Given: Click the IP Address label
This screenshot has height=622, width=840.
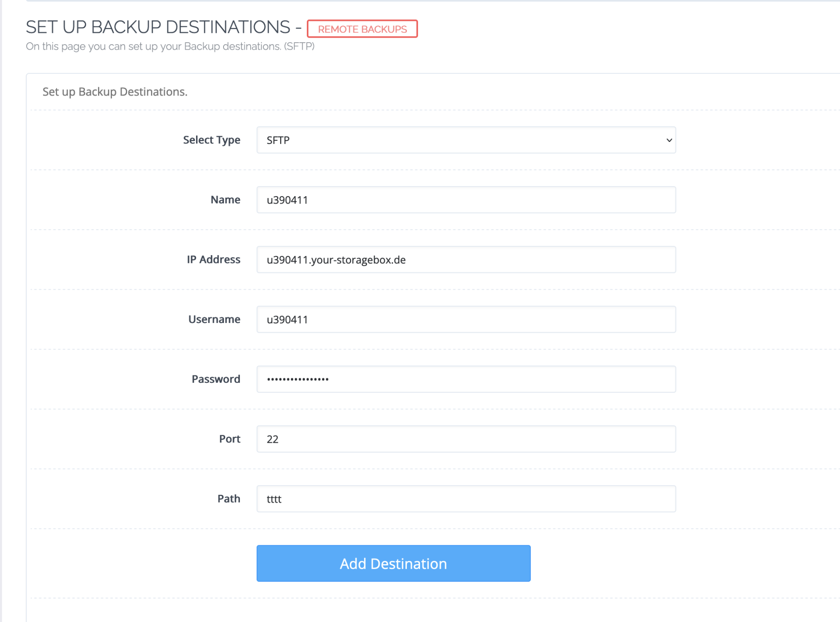Looking at the screenshot, I should 213,259.
